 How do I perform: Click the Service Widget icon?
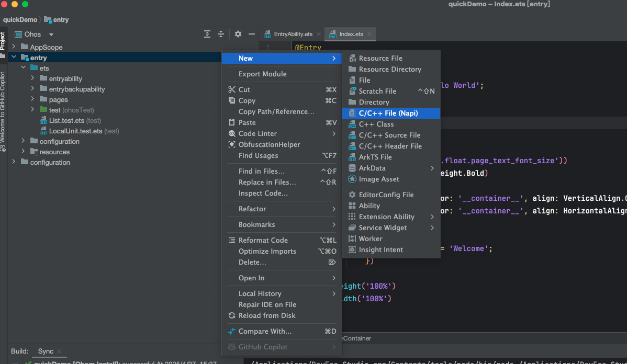pyautogui.click(x=352, y=227)
